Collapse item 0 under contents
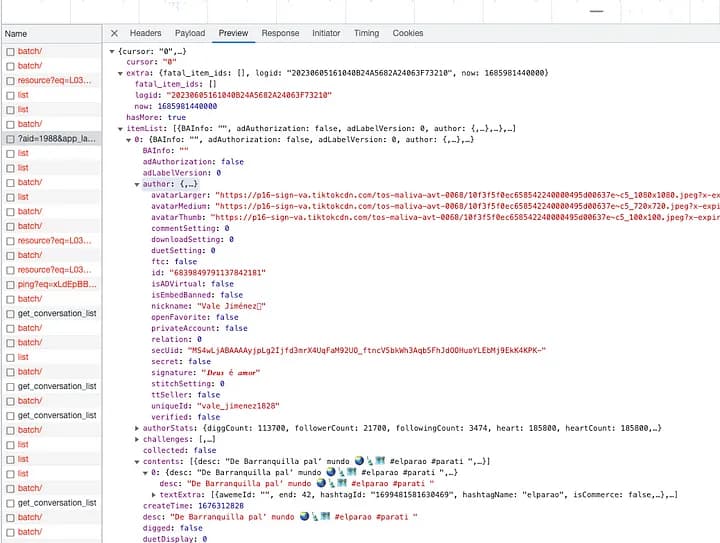The image size is (720, 543). [x=145, y=473]
